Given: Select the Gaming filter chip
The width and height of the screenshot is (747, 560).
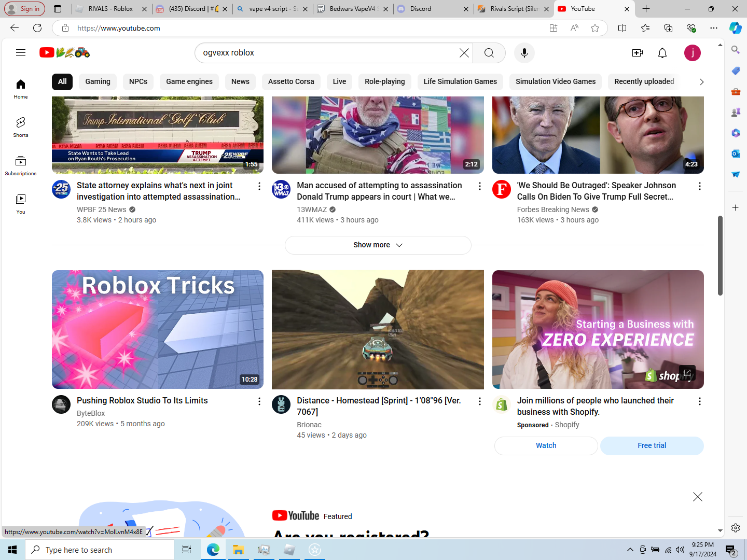Looking at the screenshot, I should coord(98,81).
